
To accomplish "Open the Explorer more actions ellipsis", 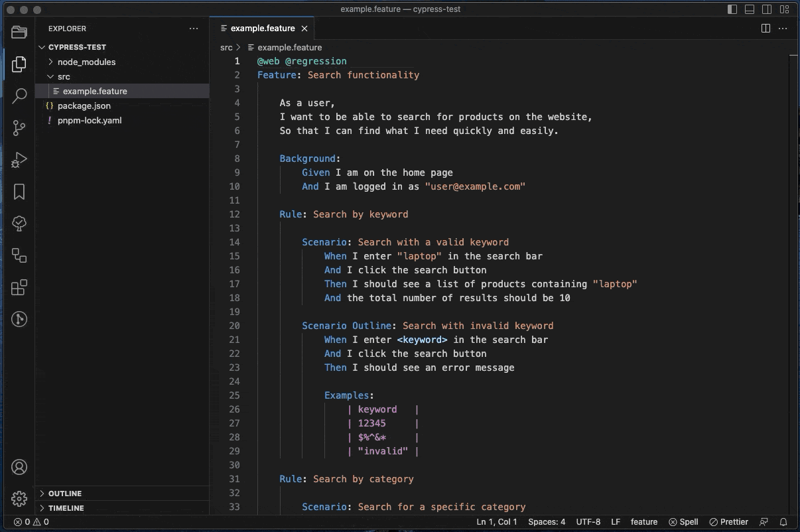I will (x=194, y=29).
